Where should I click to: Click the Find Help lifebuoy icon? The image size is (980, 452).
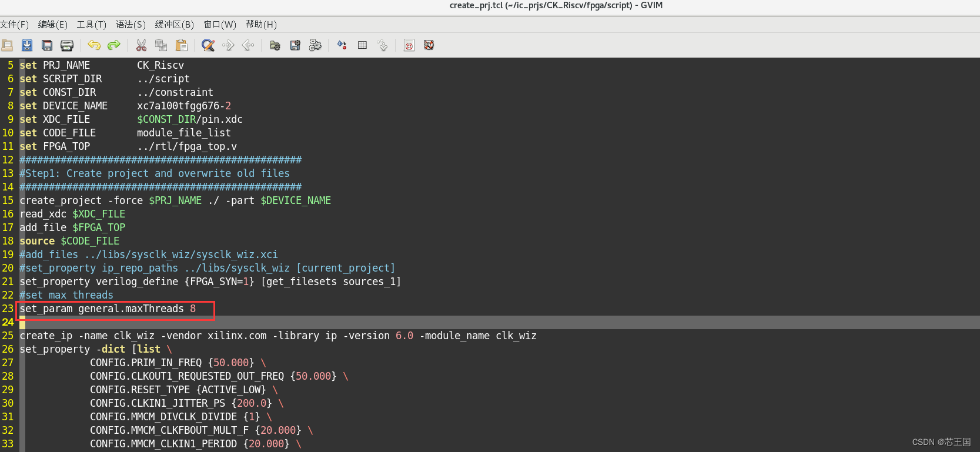pyautogui.click(x=429, y=45)
